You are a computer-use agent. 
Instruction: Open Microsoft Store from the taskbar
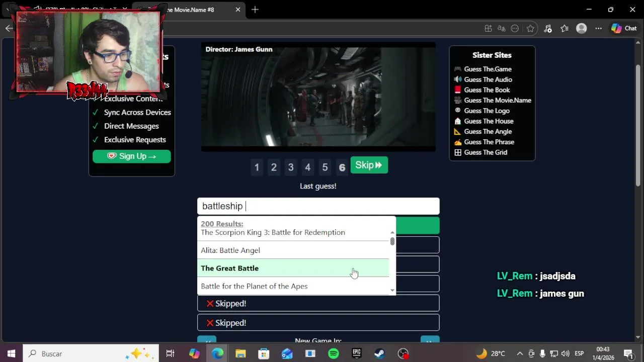[x=264, y=353]
